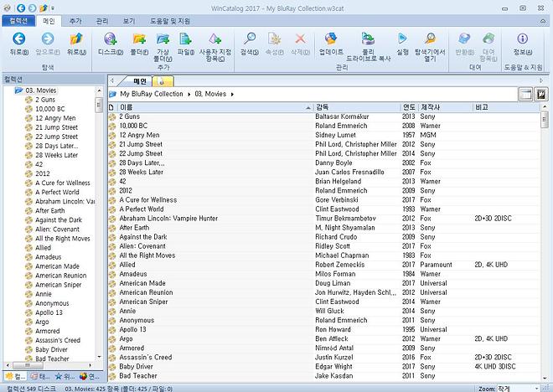553x392 pixels.
Task: Click the Update (업데이트) icon
Action: pos(331,39)
